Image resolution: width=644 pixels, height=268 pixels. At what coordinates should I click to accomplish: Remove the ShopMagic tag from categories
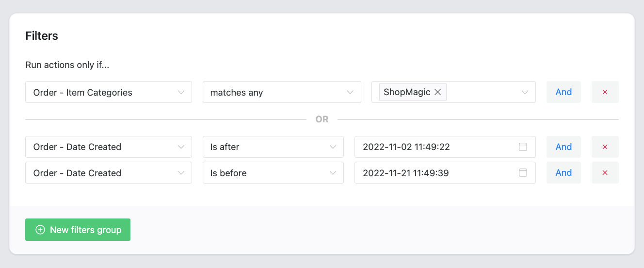(437, 92)
